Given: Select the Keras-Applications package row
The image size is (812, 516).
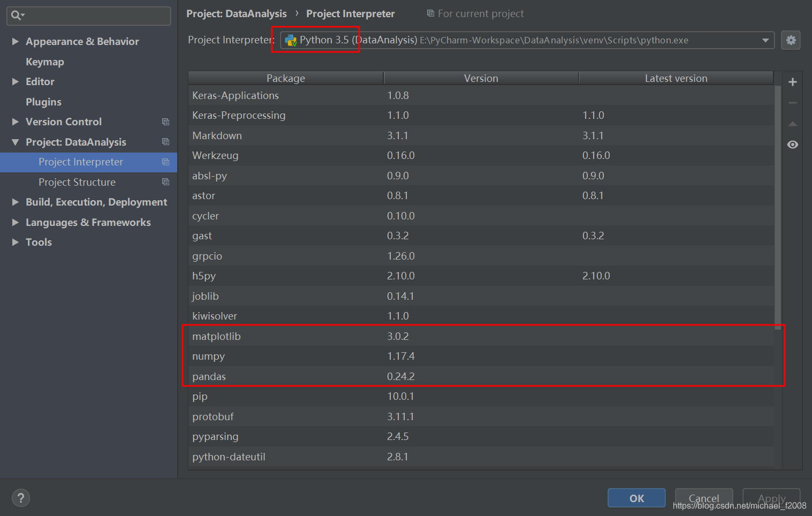Looking at the screenshot, I should pyautogui.click(x=481, y=95).
